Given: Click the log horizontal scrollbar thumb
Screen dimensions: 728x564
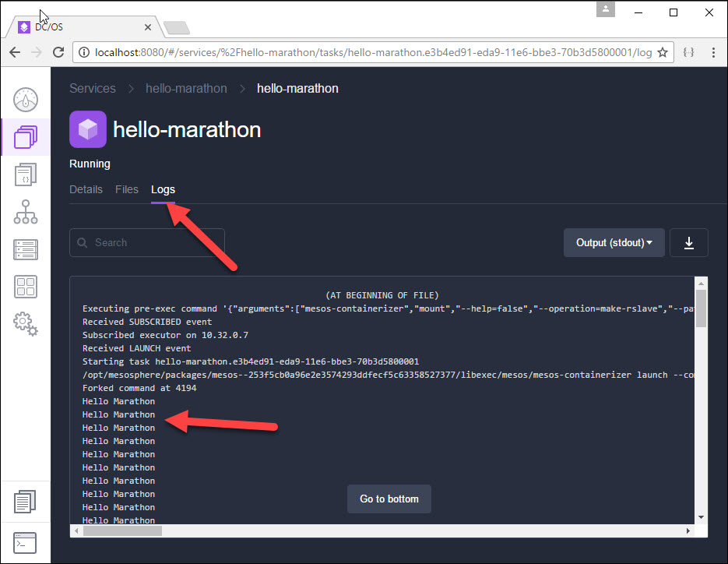Looking at the screenshot, I should pyautogui.click(x=122, y=531).
